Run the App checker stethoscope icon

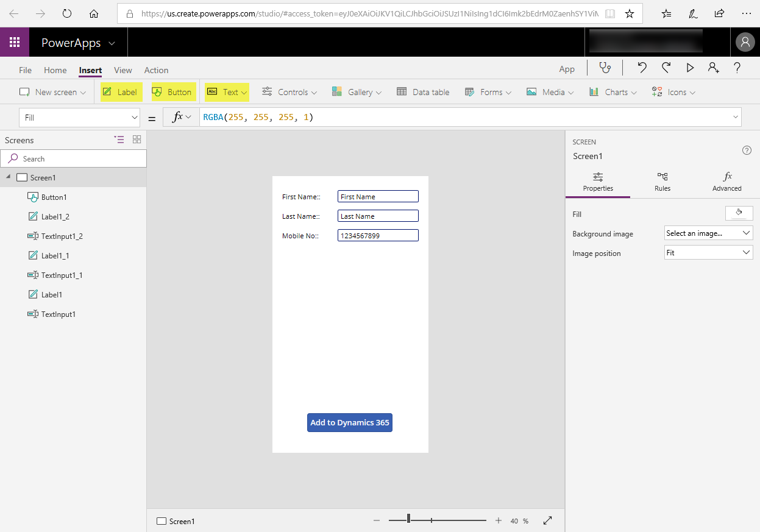[605, 68]
